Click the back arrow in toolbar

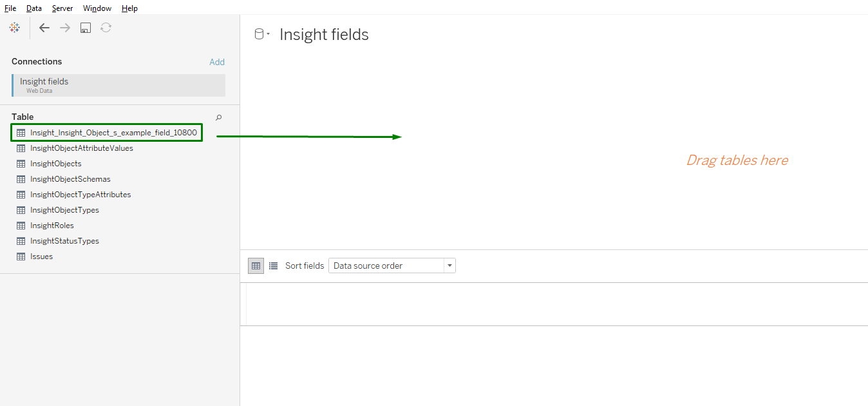coord(44,28)
